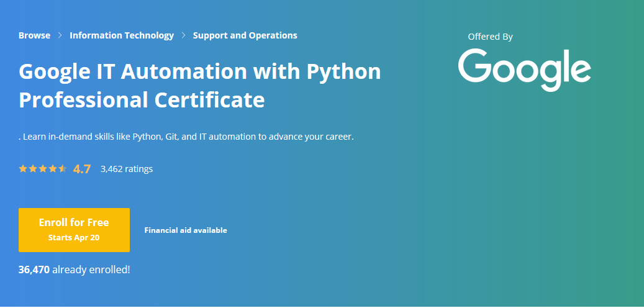This screenshot has width=644, height=308.
Task: Enroll for Free button
Action: coord(74,230)
